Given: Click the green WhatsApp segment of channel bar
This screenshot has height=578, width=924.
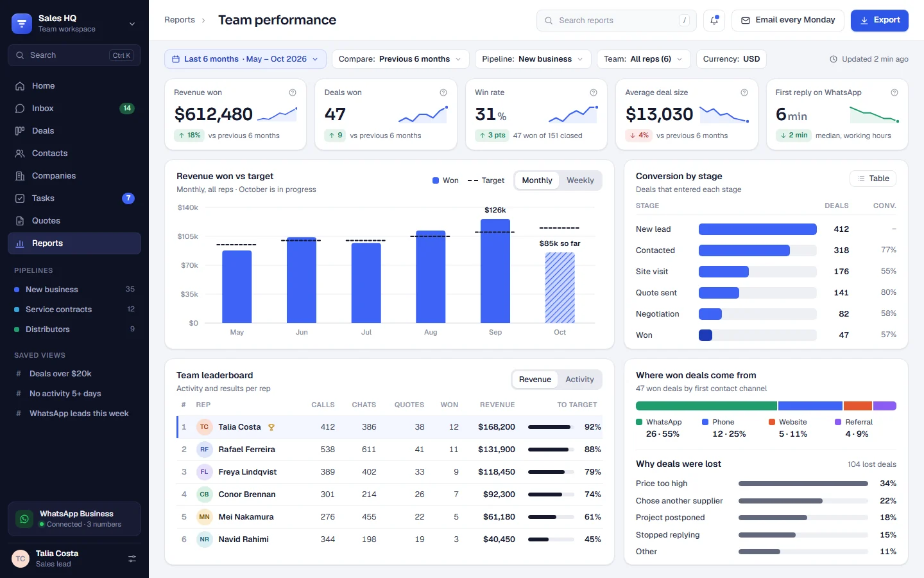Looking at the screenshot, I should pyautogui.click(x=706, y=406).
